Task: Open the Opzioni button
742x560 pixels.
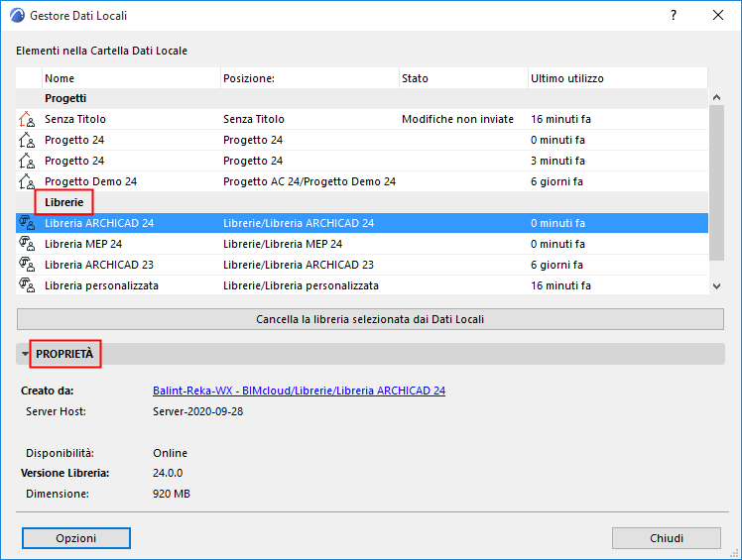Action: (76, 538)
